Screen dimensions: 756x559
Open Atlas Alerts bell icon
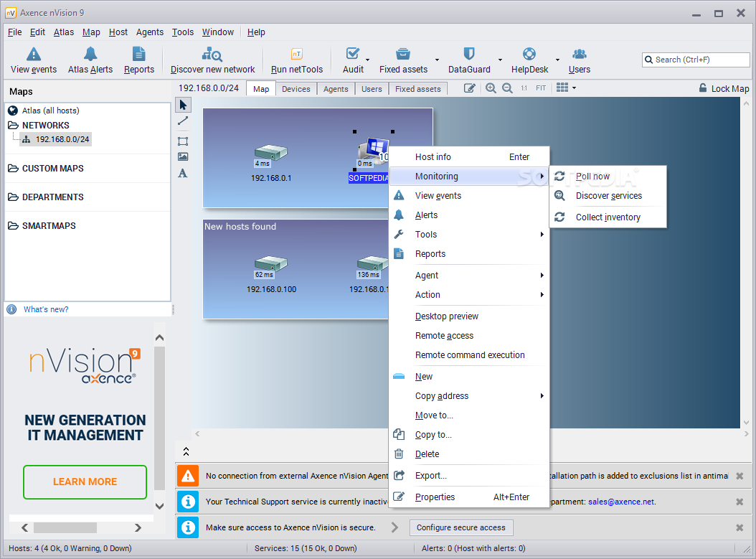click(90, 54)
